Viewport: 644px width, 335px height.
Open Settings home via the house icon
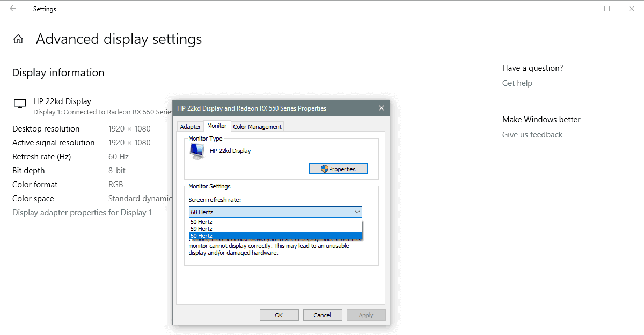(18, 39)
